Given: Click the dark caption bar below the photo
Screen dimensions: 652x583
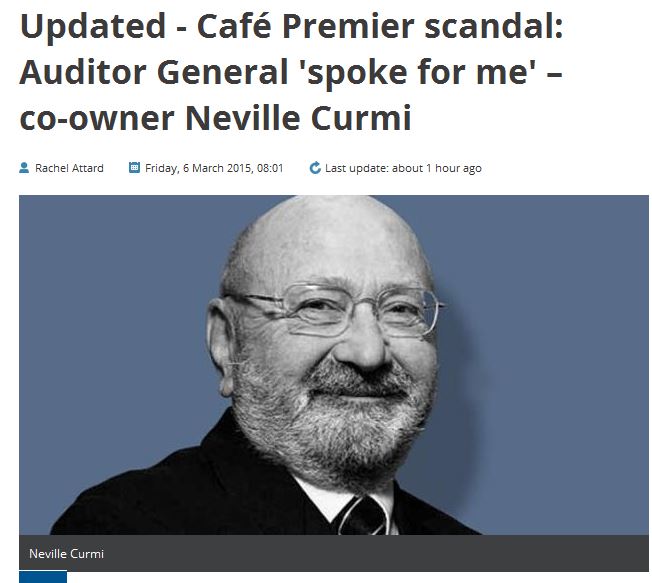Looking at the screenshot, I should point(333,553).
